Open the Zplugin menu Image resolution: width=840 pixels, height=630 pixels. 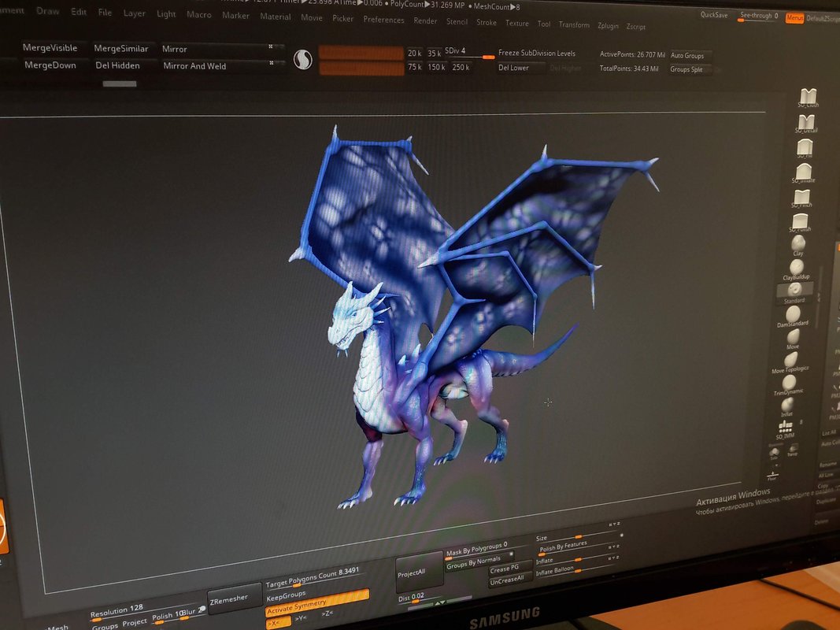click(x=608, y=26)
